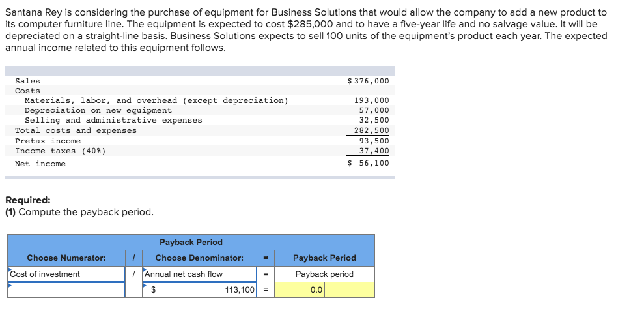Click the 'Required:' heading
The height and width of the screenshot is (326, 644).
click(28, 200)
